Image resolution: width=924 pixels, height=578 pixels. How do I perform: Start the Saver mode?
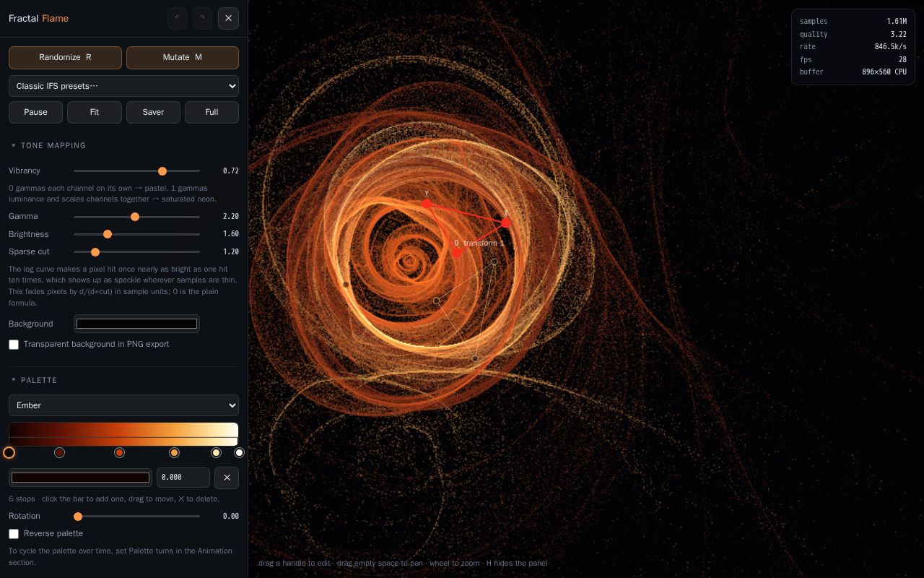pyautogui.click(x=153, y=112)
